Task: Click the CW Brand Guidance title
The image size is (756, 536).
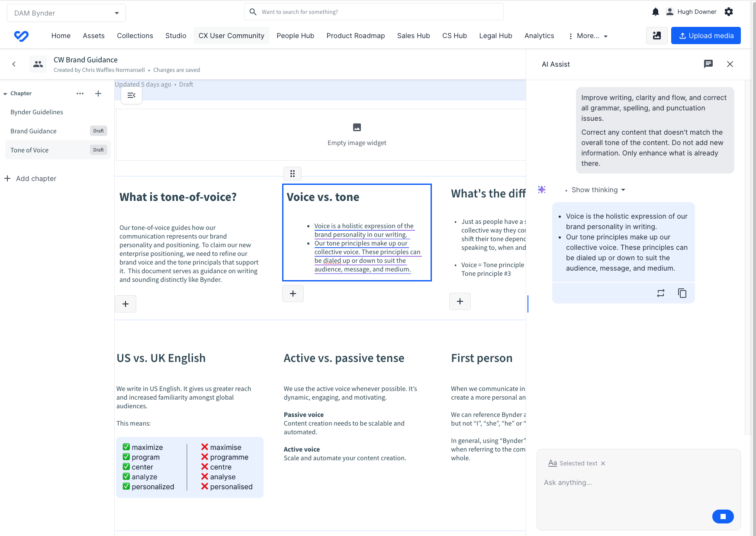Action: pos(86,60)
